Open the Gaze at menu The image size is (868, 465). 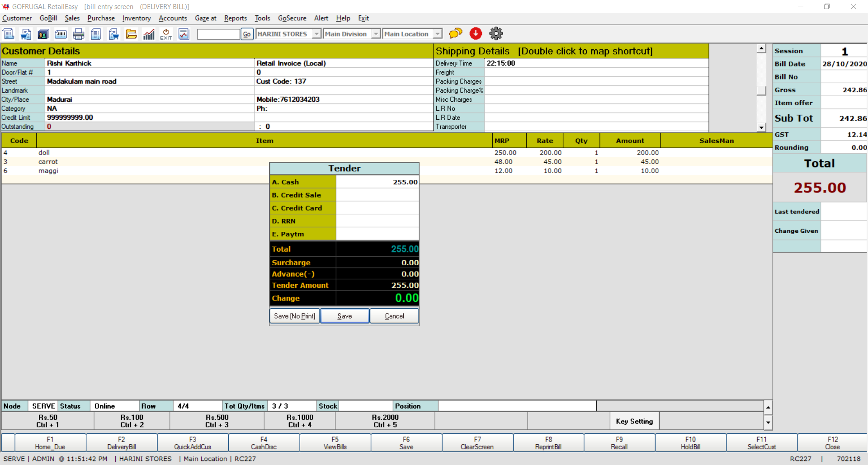click(x=206, y=18)
